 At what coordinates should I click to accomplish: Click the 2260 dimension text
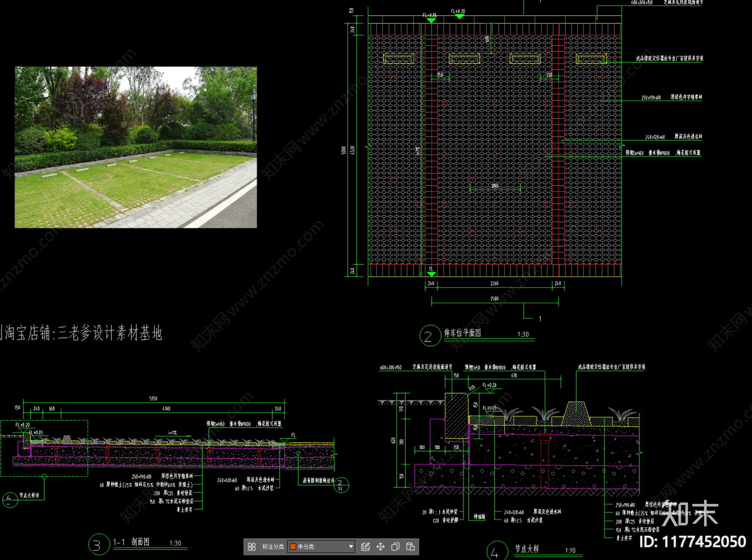pyautogui.click(x=494, y=284)
